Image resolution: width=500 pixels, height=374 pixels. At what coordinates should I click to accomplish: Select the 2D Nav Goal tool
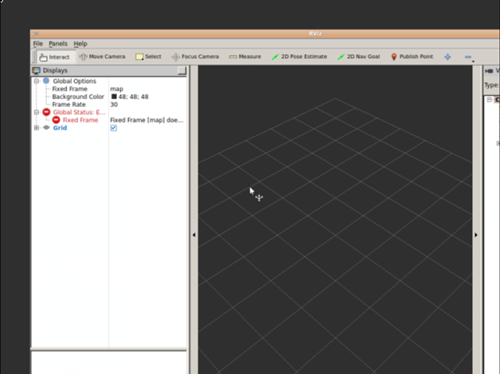coord(359,57)
